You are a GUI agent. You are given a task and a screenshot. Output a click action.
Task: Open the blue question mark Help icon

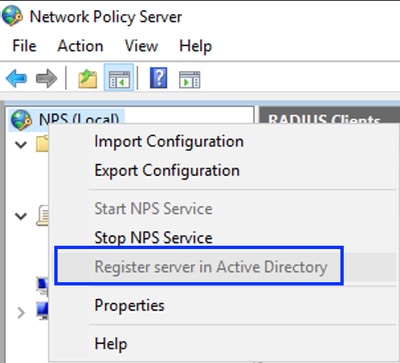click(x=158, y=78)
